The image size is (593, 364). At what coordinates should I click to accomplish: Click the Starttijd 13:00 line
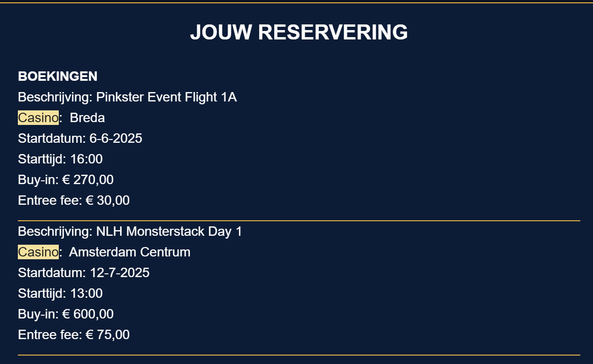[60, 294]
